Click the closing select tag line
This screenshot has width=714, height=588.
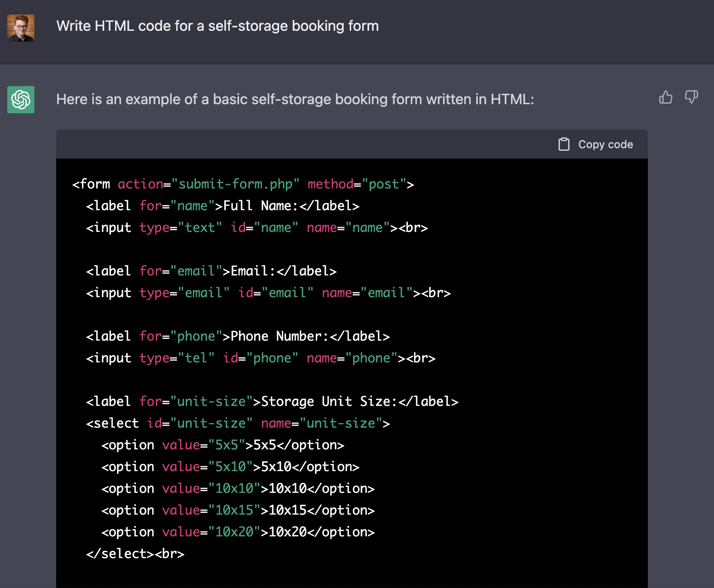[x=135, y=554]
